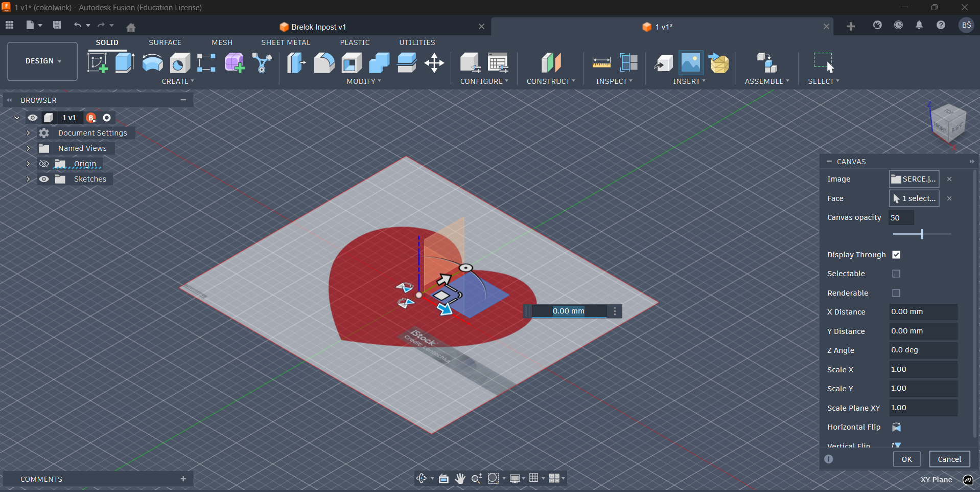This screenshot has height=492, width=980.
Task: Click OK to confirm the canvas
Action: click(x=906, y=459)
